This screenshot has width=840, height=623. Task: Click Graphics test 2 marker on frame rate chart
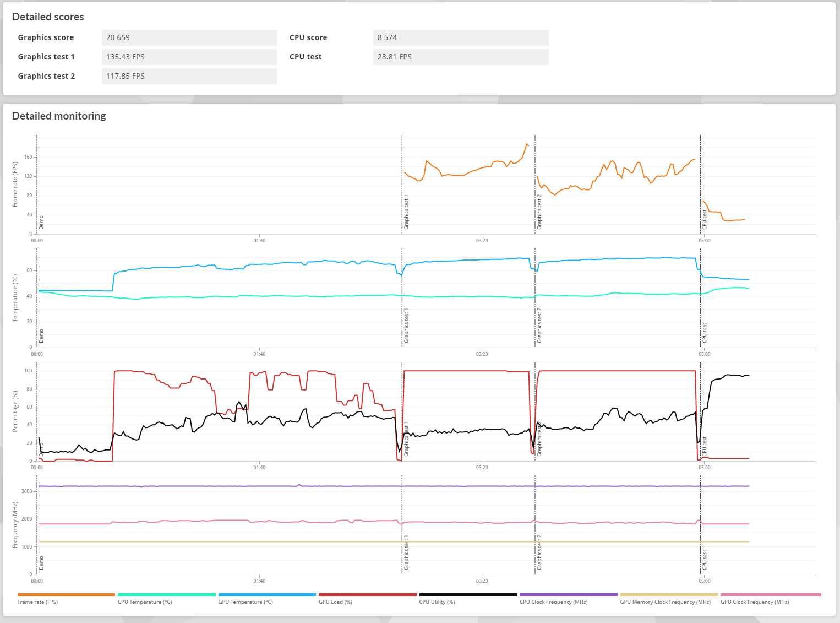coord(539,212)
